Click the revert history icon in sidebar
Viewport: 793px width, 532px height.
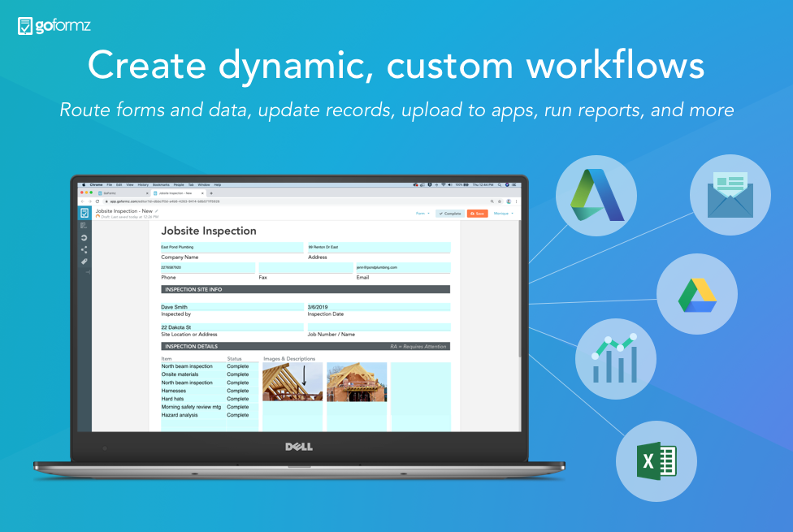coord(84,238)
